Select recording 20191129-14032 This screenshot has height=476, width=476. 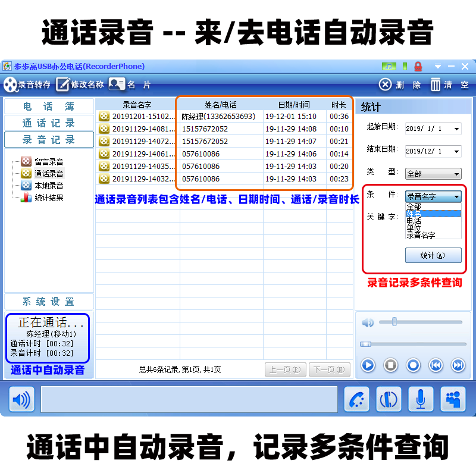click(x=224, y=179)
